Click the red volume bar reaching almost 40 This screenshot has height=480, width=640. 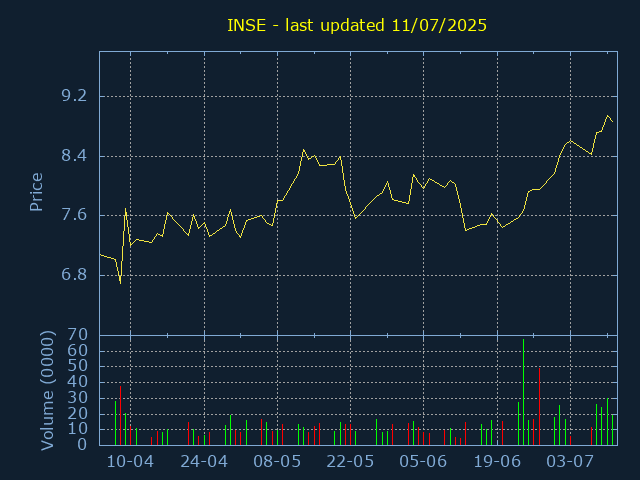coord(120,416)
